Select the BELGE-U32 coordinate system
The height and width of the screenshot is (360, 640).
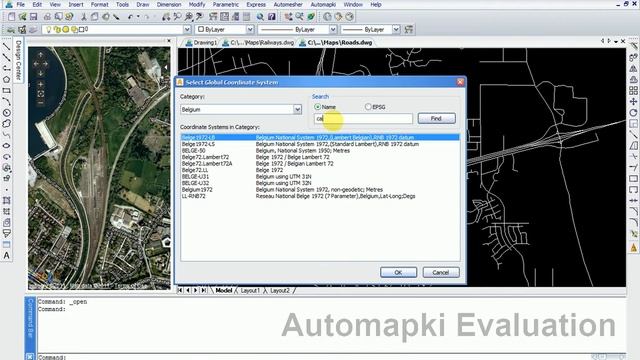click(x=320, y=183)
